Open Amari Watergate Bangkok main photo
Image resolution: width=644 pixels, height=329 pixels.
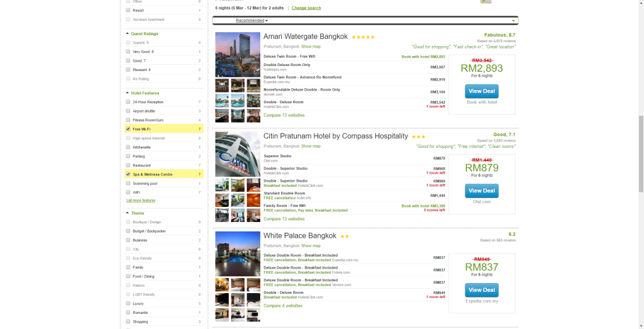coord(237,55)
